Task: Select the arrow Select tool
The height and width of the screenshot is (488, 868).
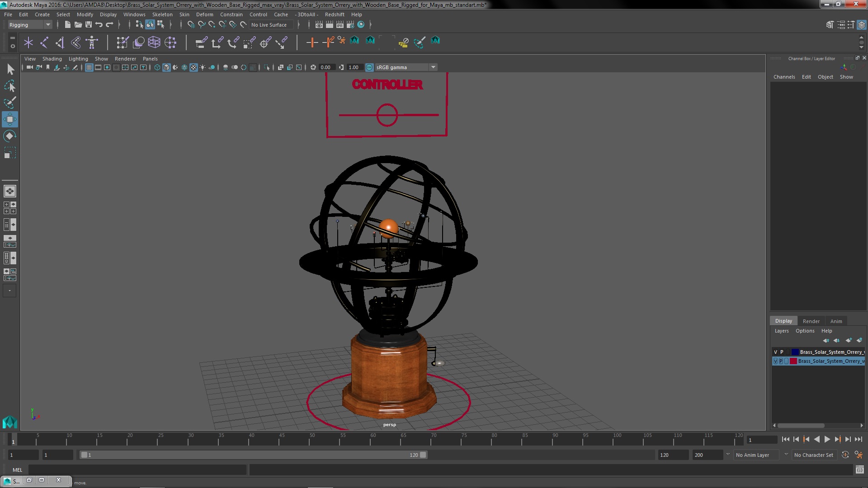Action: (x=10, y=69)
